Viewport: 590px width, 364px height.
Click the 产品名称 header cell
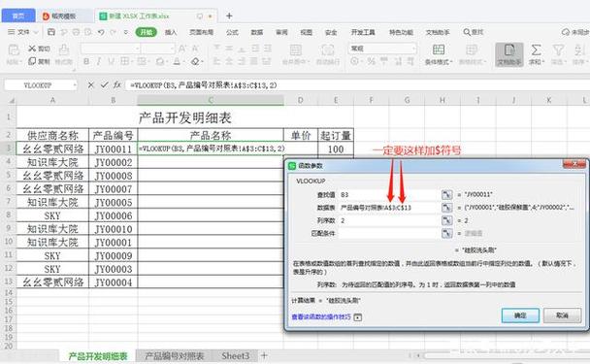click(211, 135)
